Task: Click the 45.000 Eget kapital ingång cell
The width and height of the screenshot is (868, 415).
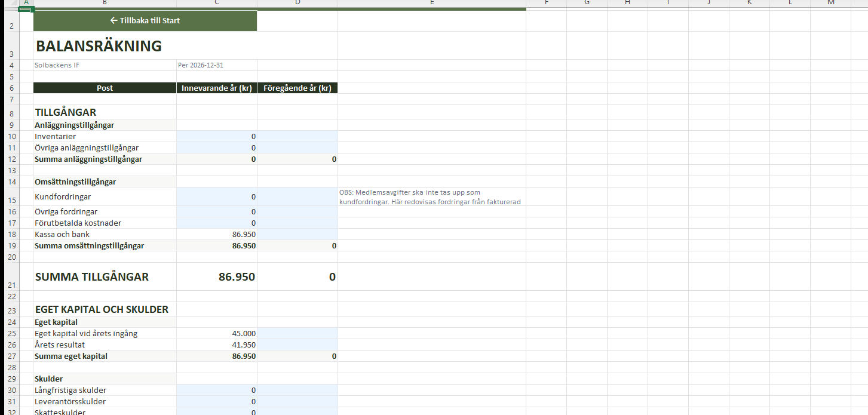Action: (x=216, y=334)
